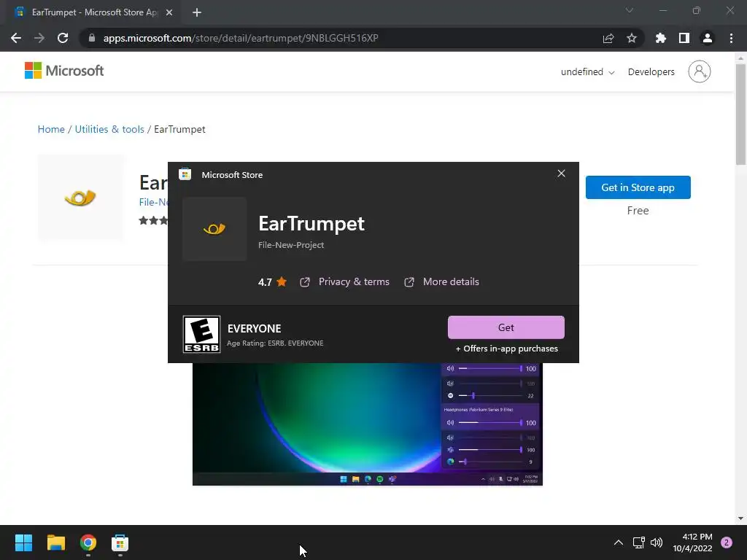Open the clock showing 4:12 PM
747x560 pixels.
[692, 542]
